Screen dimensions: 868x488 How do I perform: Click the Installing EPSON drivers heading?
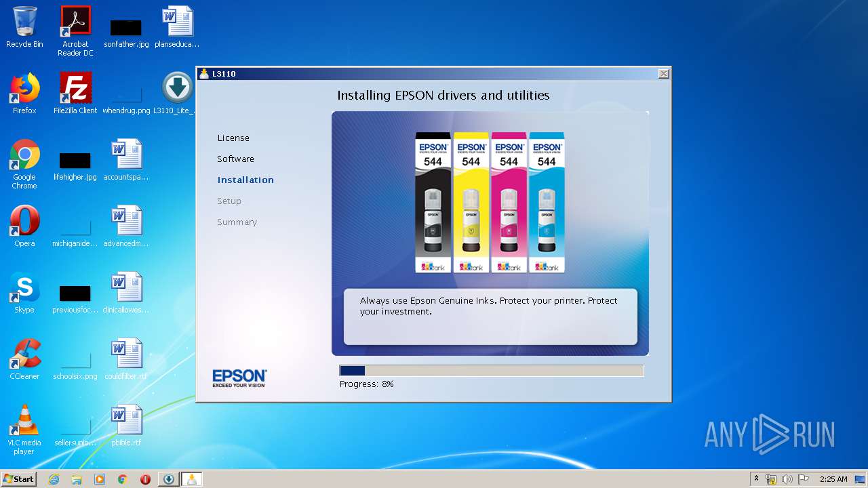click(443, 96)
